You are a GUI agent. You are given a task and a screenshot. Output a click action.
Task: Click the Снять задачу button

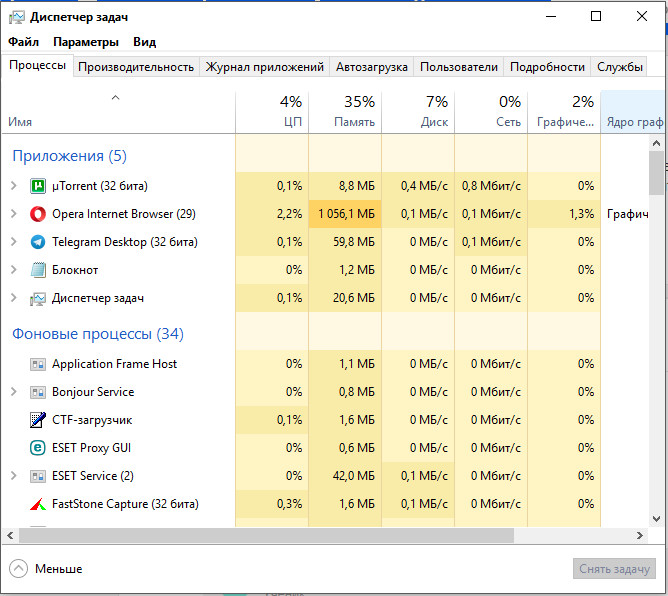pos(614,569)
